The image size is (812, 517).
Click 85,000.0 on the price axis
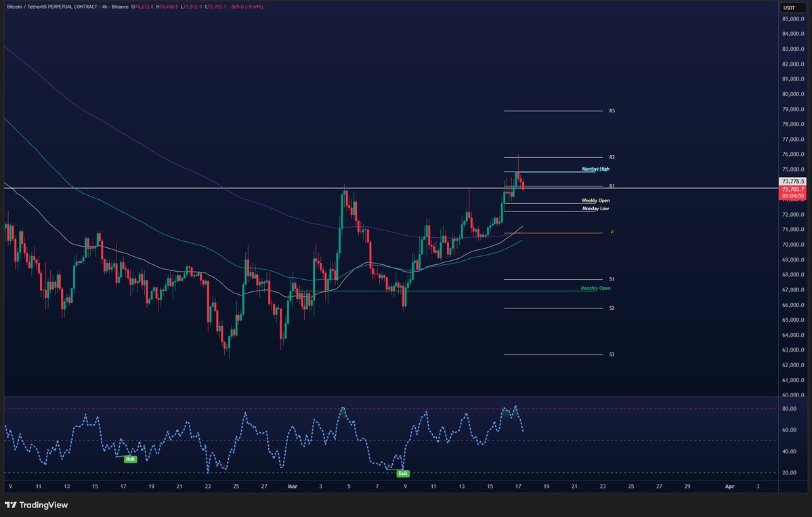[x=793, y=19]
